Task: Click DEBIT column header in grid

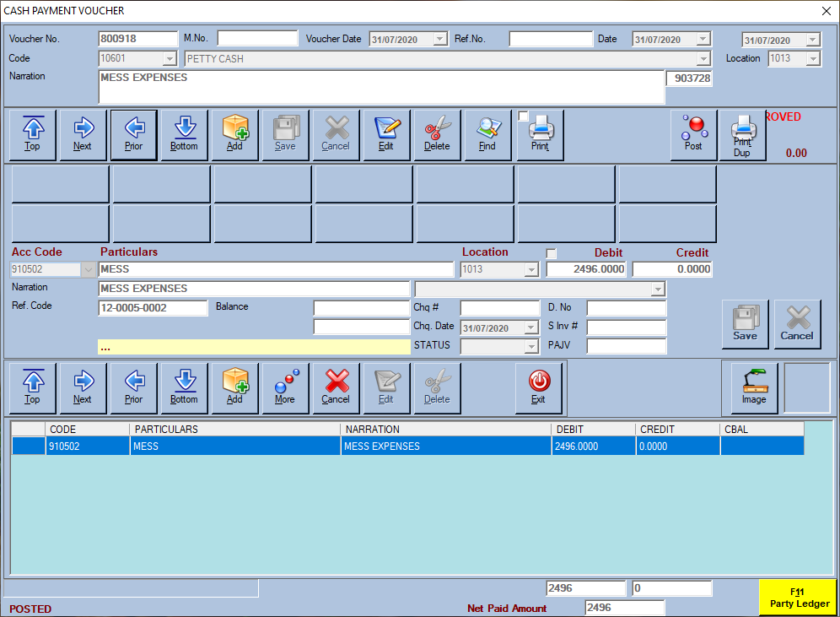Action: pyautogui.click(x=594, y=430)
